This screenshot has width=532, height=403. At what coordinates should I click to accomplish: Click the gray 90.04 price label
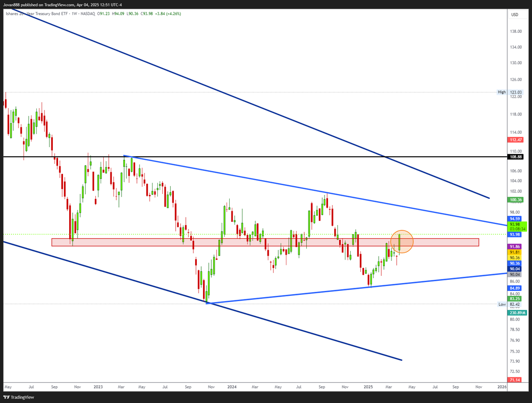pyautogui.click(x=514, y=275)
